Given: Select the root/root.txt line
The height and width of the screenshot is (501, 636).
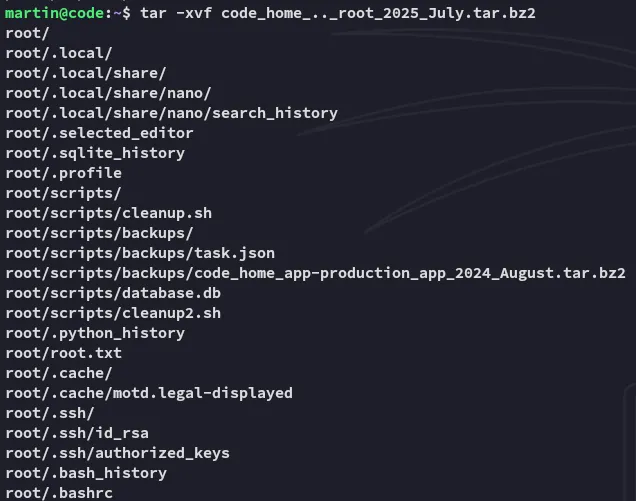Looking at the screenshot, I should click(x=63, y=353).
